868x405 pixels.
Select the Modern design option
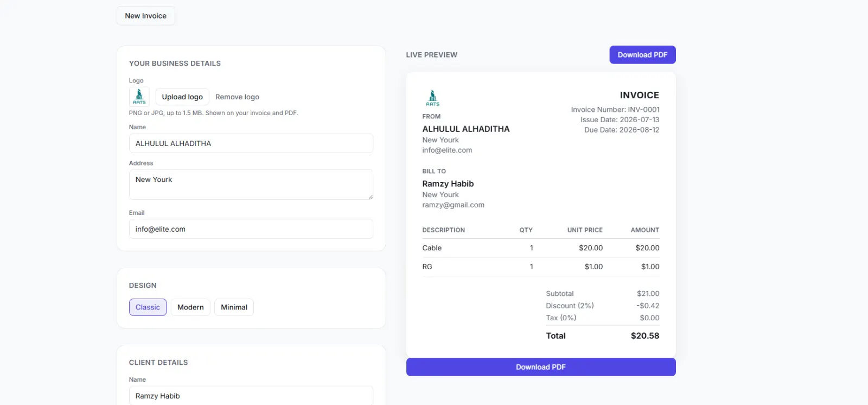(190, 307)
